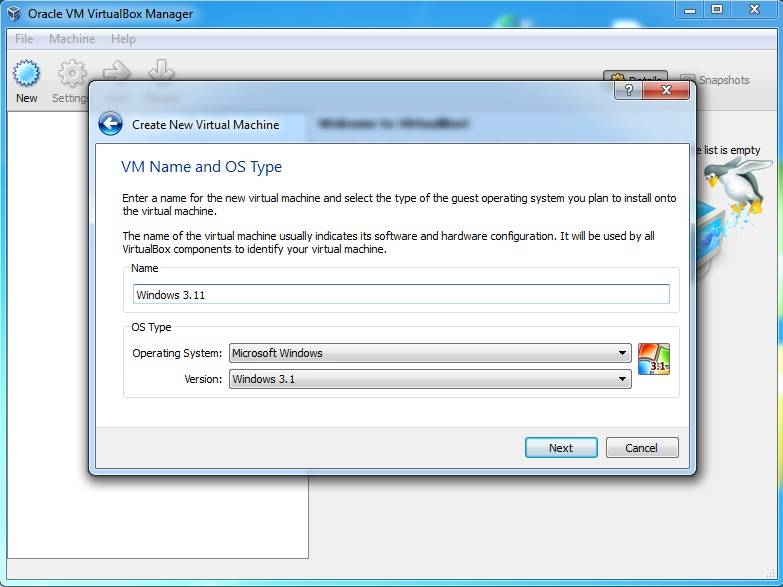Open the Help menu
783x587 pixels.
(x=123, y=39)
